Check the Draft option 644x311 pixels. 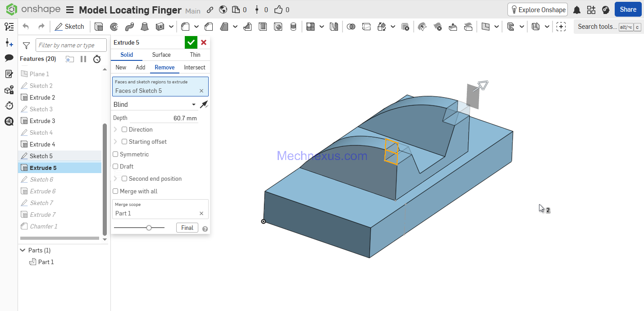click(x=116, y=166)
